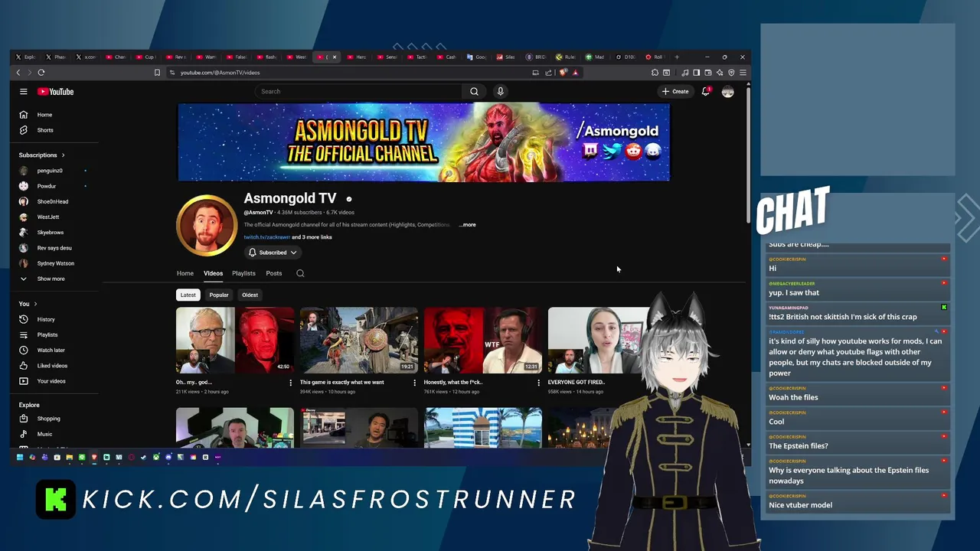Image resolution: width=980 pixels, height=551 pixels.
Task: Click the Asmongold TV channel avatar
Action: [x=206, y=225]
